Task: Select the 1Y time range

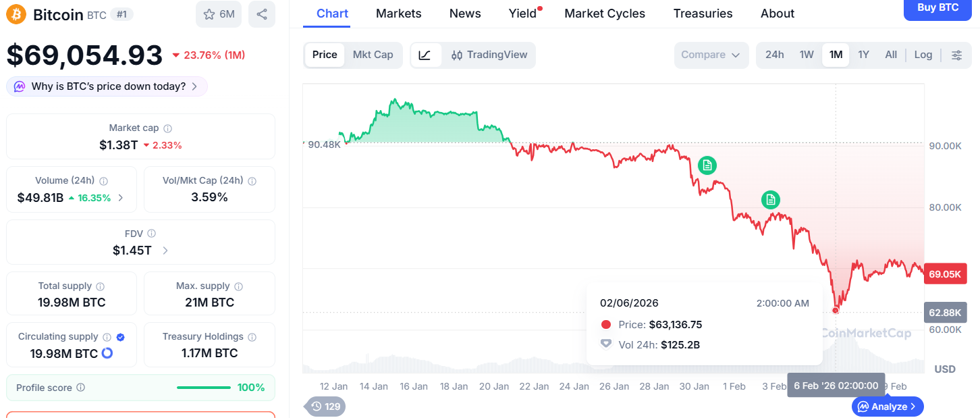Action: pos(863,55)
